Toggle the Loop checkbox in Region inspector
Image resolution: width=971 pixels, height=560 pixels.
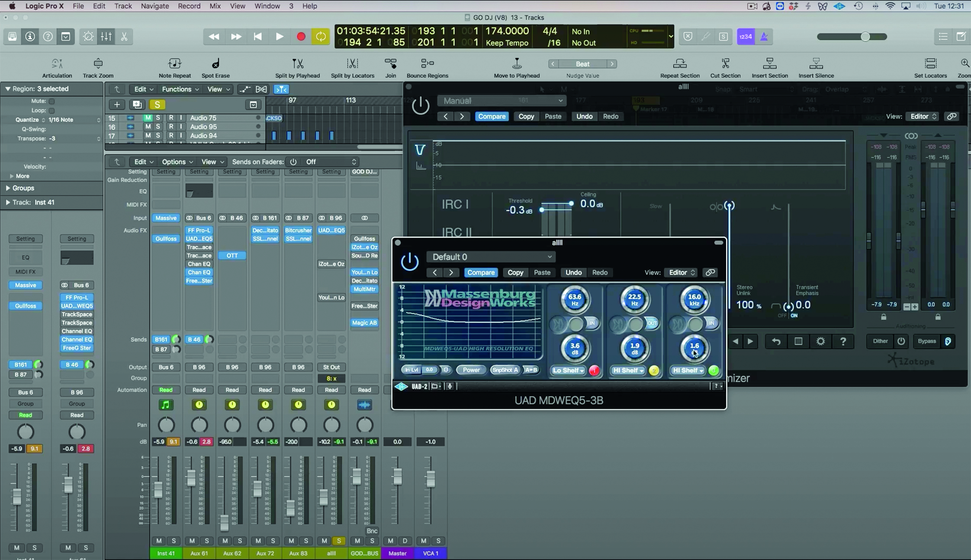point(51,110)
